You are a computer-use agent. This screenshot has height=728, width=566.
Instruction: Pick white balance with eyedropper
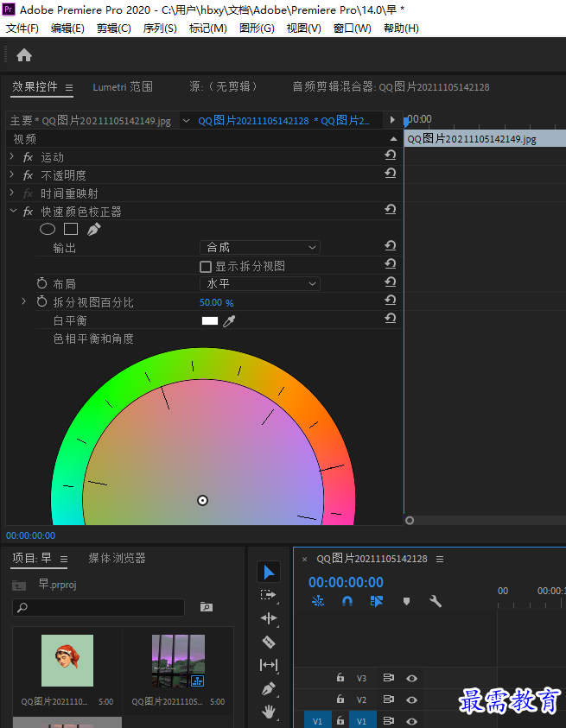(x=229, y=321)
